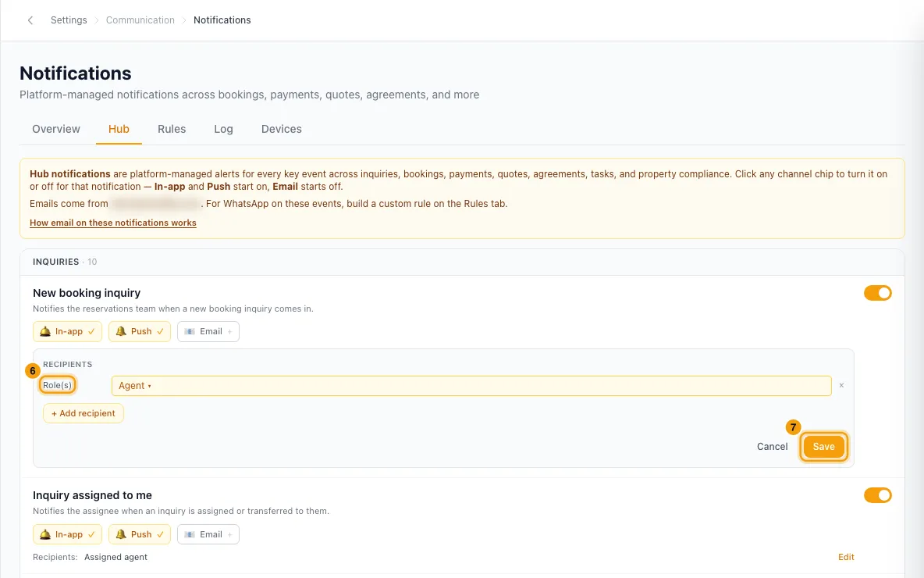
Task: Click the Inquiry assigned to me title
Action: [93, 495]
